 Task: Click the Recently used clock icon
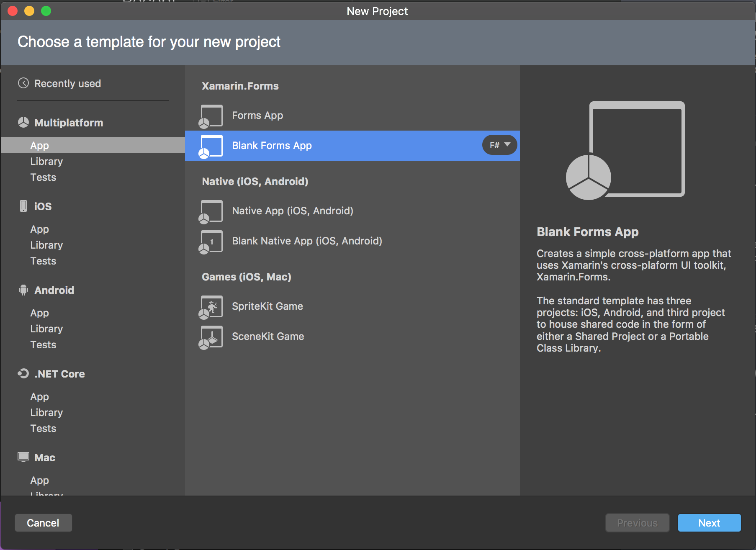click(23, 83)
